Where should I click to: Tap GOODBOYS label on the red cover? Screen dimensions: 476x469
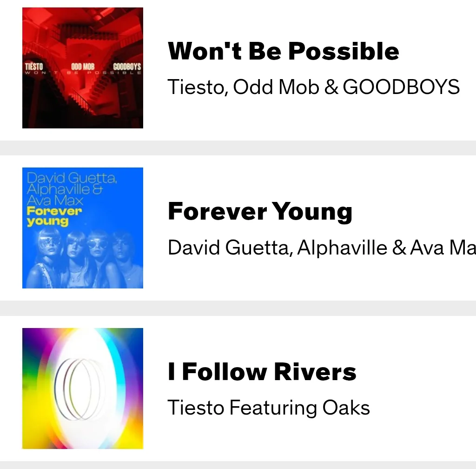(x=127, y=67)
